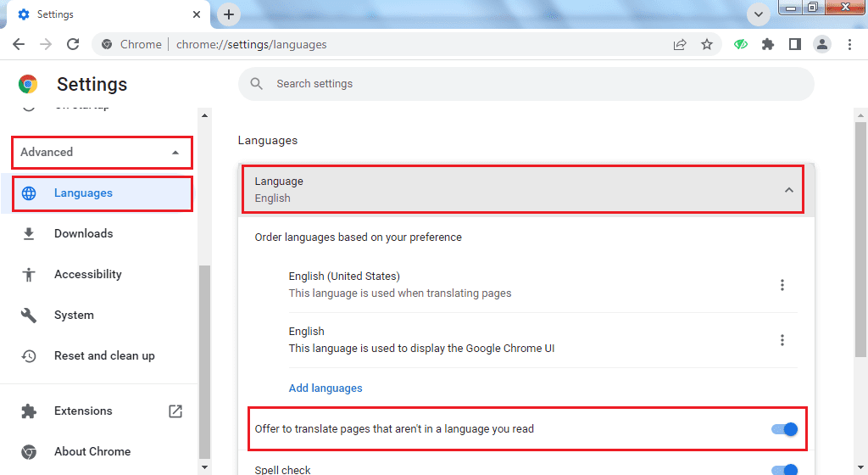Click the Add languages link
The image size is (868, 475).
tap(325, 388)
